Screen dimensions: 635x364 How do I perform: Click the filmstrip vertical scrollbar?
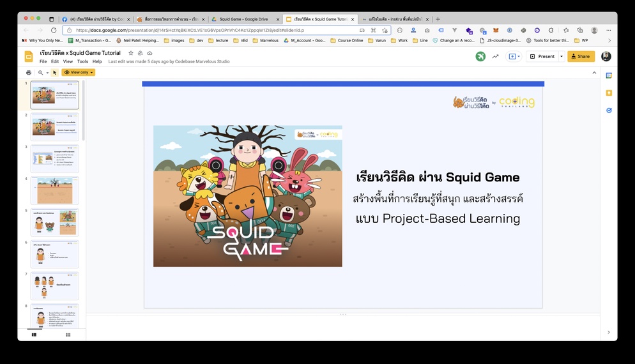pyautogui.click(x=84, y=110)
